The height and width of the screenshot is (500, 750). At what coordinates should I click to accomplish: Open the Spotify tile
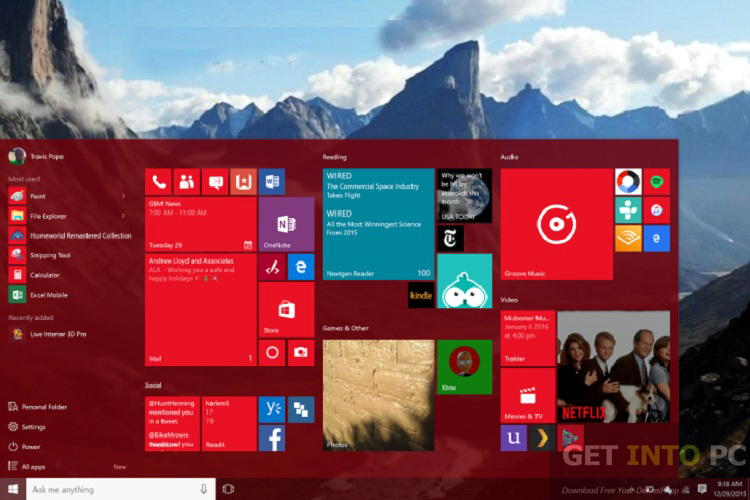pos(656,181)
